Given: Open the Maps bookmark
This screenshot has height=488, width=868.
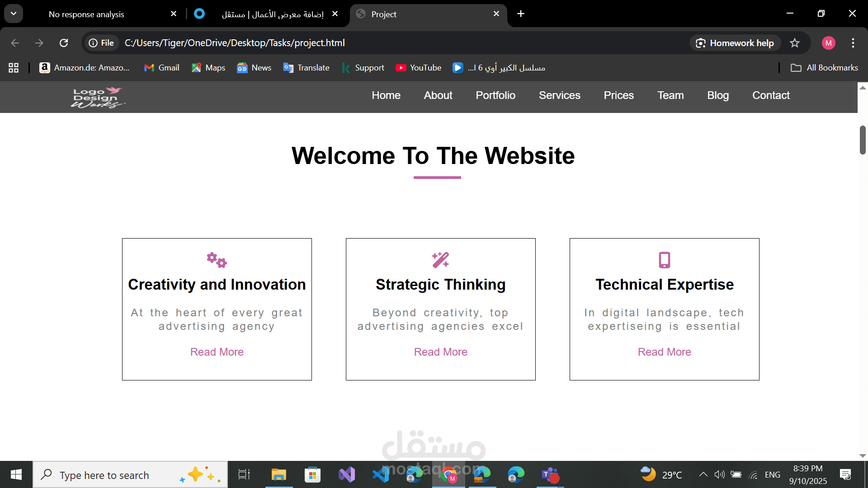Looking at the screenshot, I should coord(208,68).
